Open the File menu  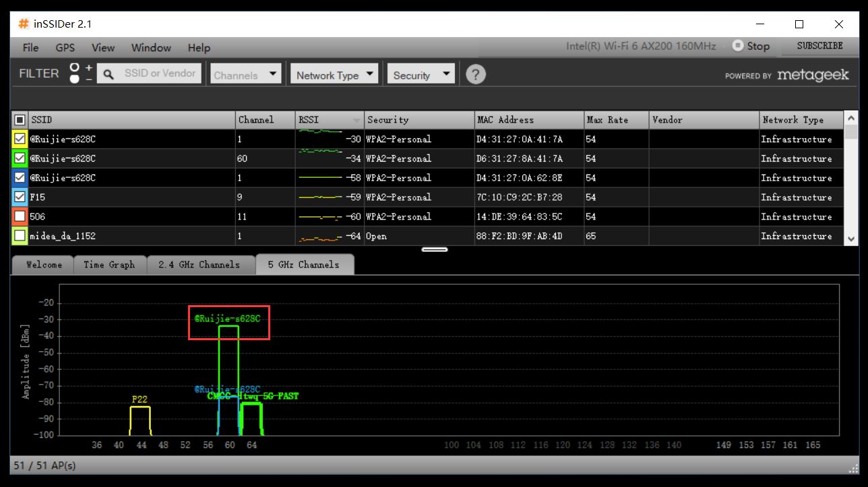(30, 48)
